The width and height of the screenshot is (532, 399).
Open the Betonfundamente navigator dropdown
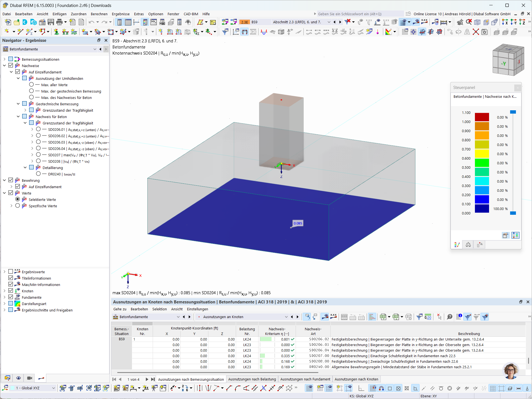pos(95,49)
